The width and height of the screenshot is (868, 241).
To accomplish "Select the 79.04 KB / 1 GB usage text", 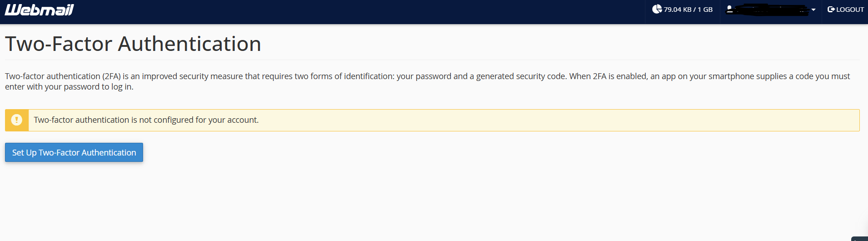I will pyautogui.click(x=688, y=10).
